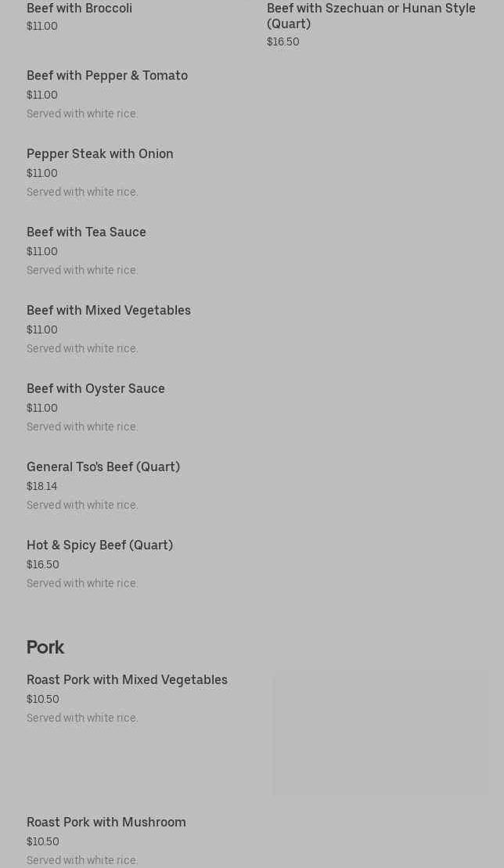
Task: Pick Beef with Oyster Sauce
Action: [x=95, y=389]
